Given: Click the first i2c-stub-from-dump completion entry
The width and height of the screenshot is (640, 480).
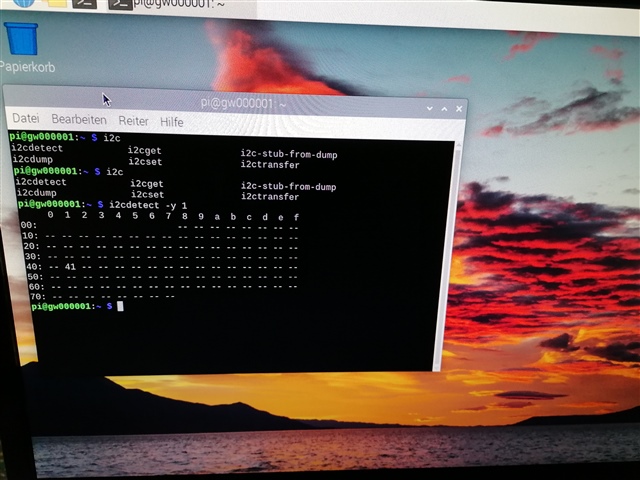Looking at the screenshot, I should [x=289, y=154].
